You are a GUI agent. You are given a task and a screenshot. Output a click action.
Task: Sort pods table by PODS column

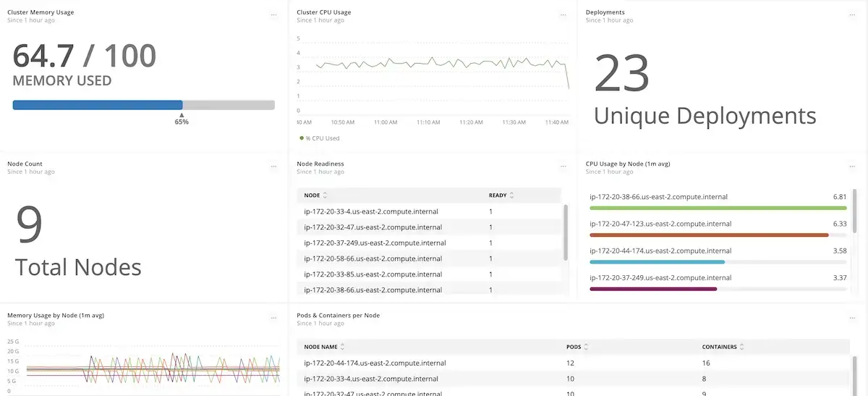point(576,347)
